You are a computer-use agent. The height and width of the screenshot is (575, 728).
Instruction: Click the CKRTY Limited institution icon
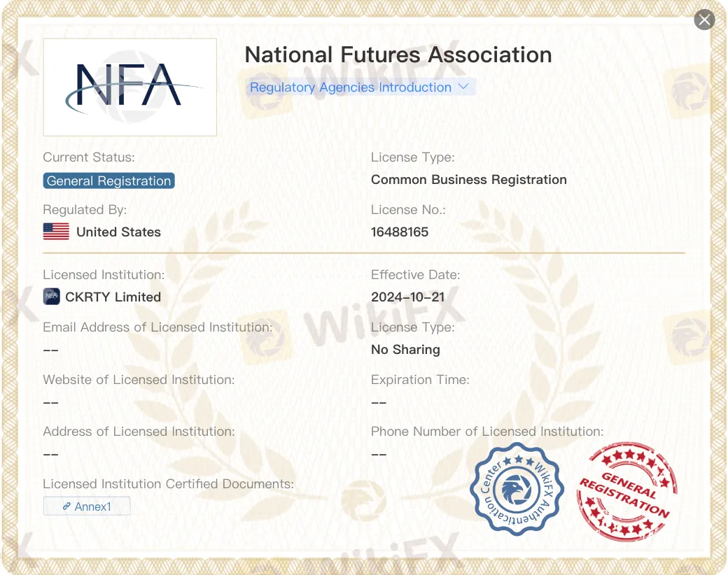[x=52, y=296]
